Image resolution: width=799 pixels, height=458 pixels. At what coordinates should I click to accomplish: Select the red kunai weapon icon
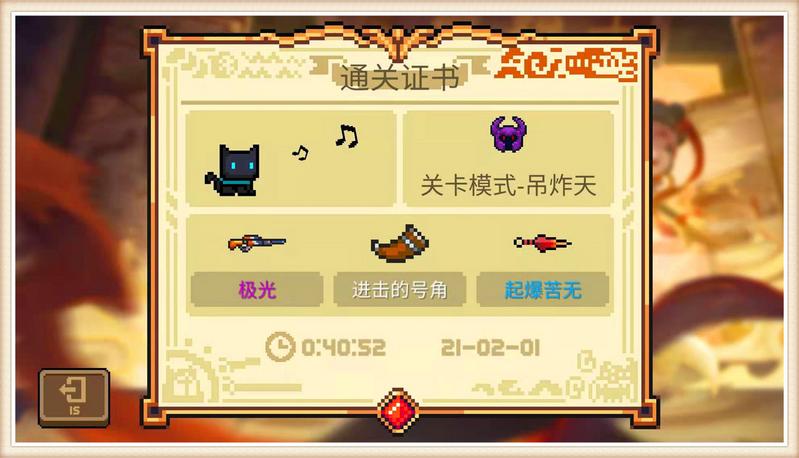pyautogui.click(x=542, y=243)
